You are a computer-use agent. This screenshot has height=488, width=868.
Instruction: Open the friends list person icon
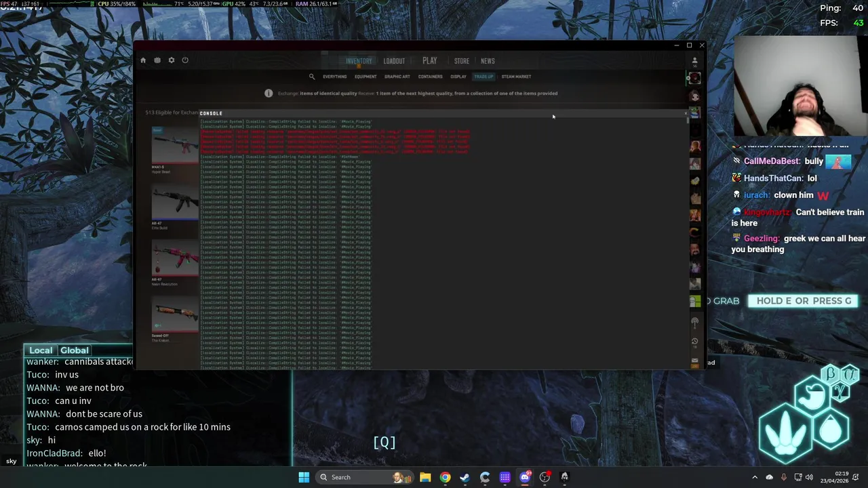[x=694, y=61]
